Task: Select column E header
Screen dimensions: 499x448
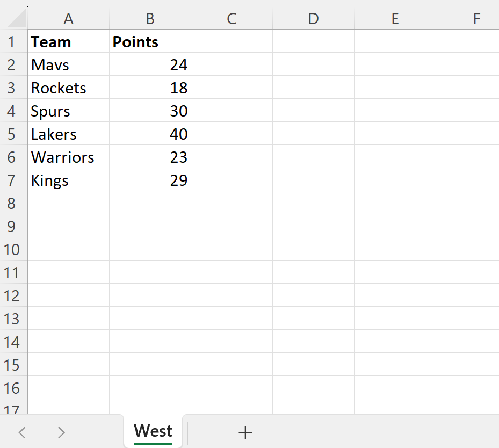Action: point(395,19)
